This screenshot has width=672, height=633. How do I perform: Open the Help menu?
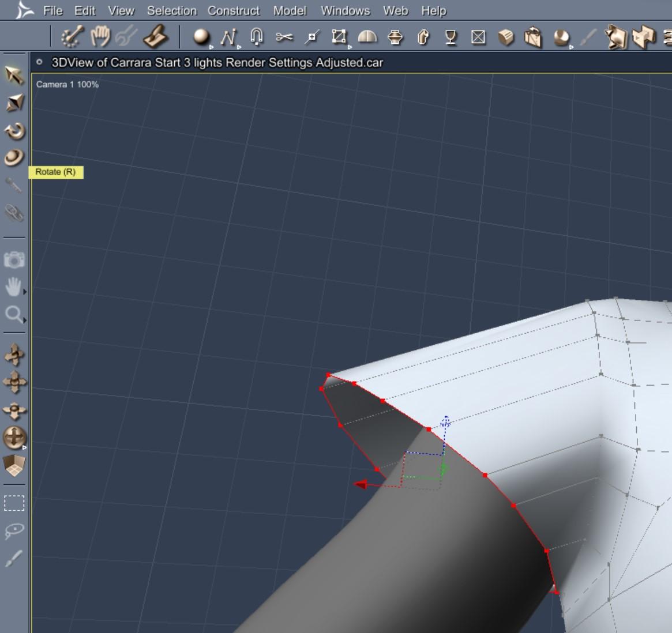point(433,11)
